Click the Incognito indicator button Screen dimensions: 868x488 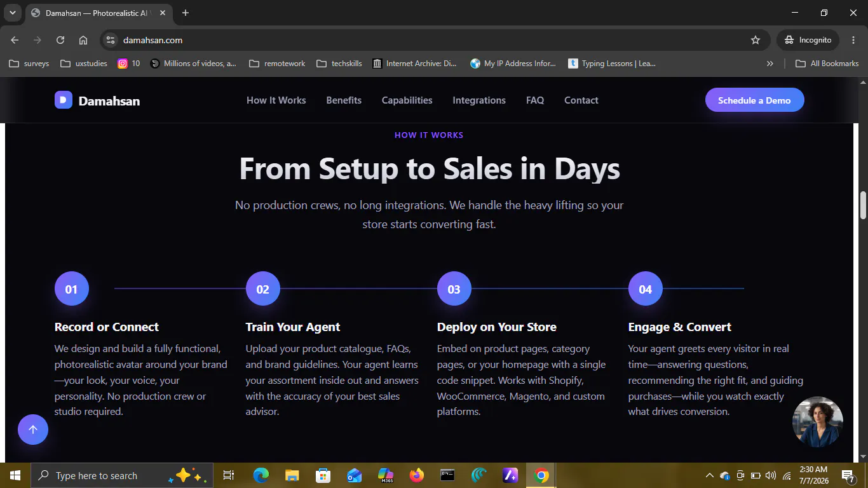pos(808,40)
